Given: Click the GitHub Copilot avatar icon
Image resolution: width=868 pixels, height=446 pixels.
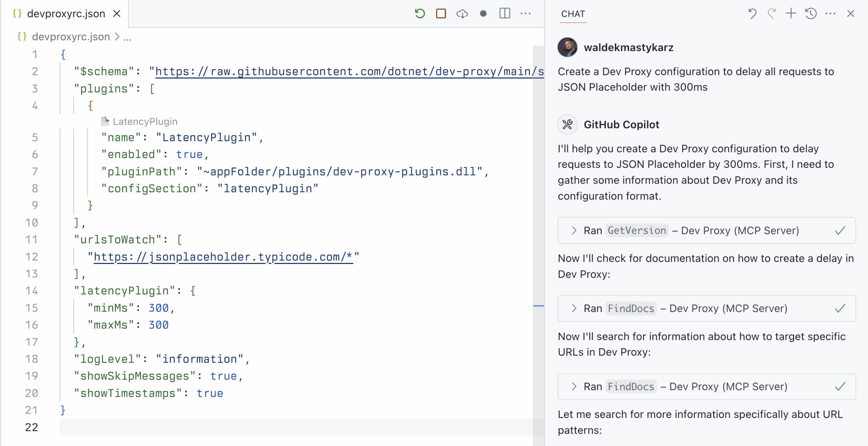Looking at the screenshot, I should point(568,124).
